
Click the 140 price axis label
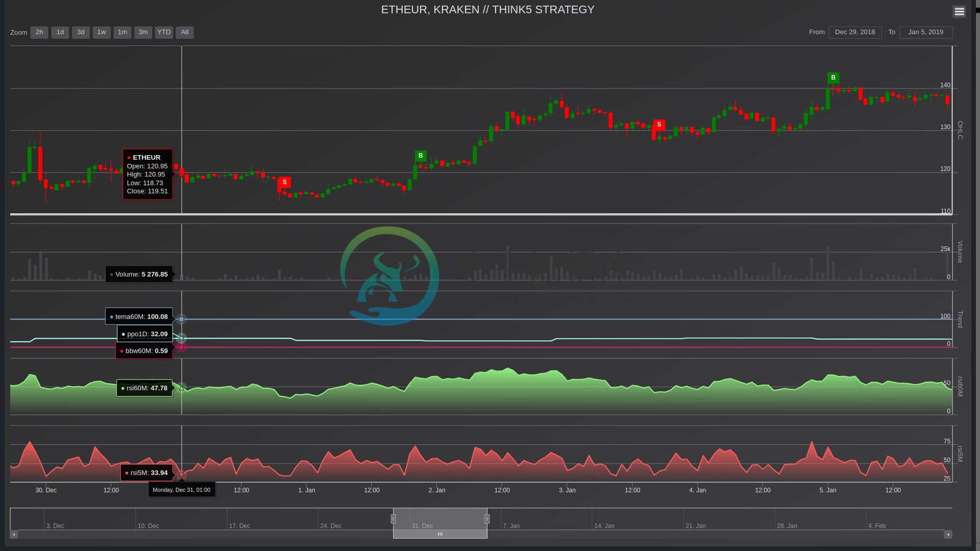click(x=945, y=85)
